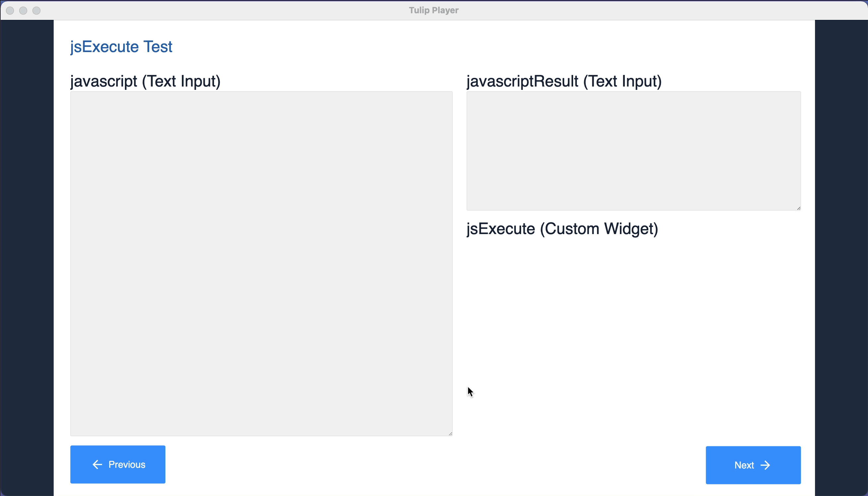Image resolution: width=868 pixels, height=496 pixels.
Task: Close the Tulip Player window
Action: 10,11
